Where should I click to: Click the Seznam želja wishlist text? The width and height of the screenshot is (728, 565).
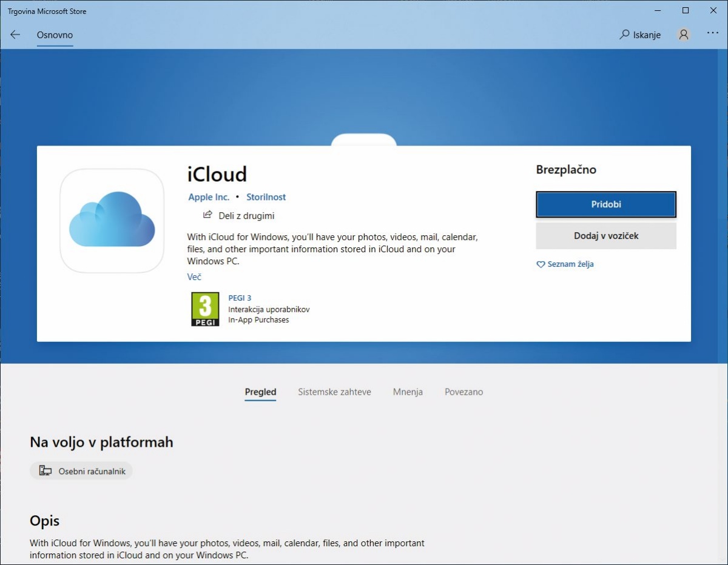pyautogui.click(x=570, y=265)
